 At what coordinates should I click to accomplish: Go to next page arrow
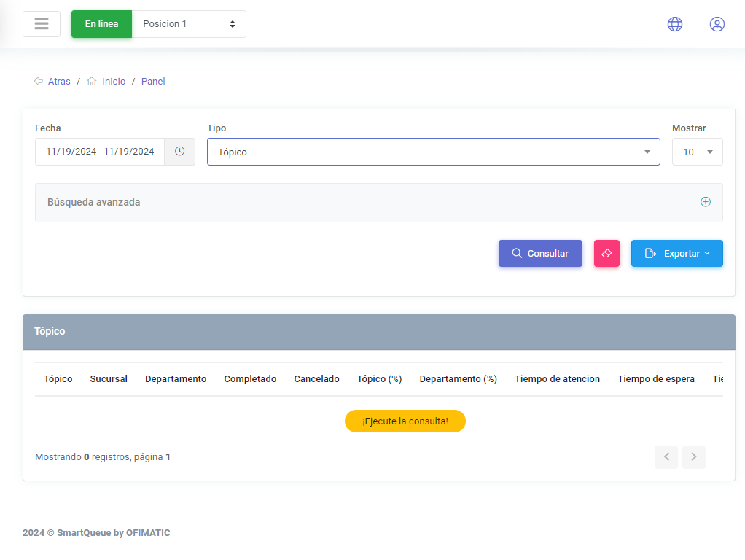pyautogui.click(x=693, y=457)
